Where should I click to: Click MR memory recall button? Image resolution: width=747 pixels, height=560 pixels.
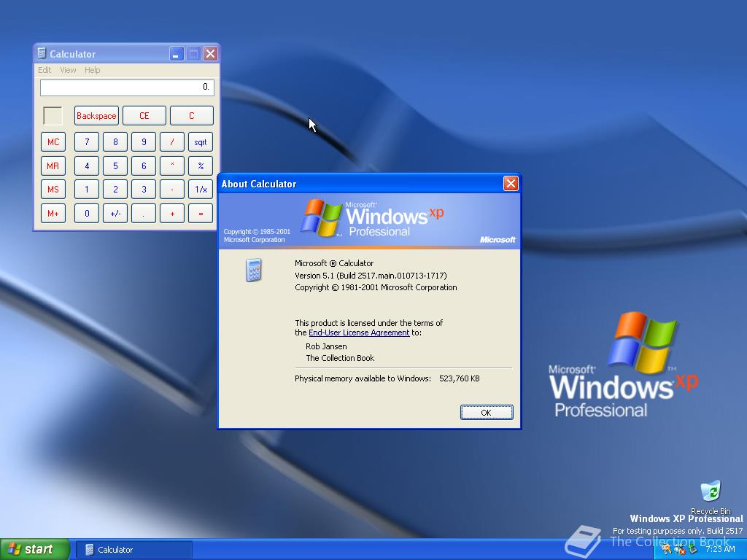tap(53, 166)
